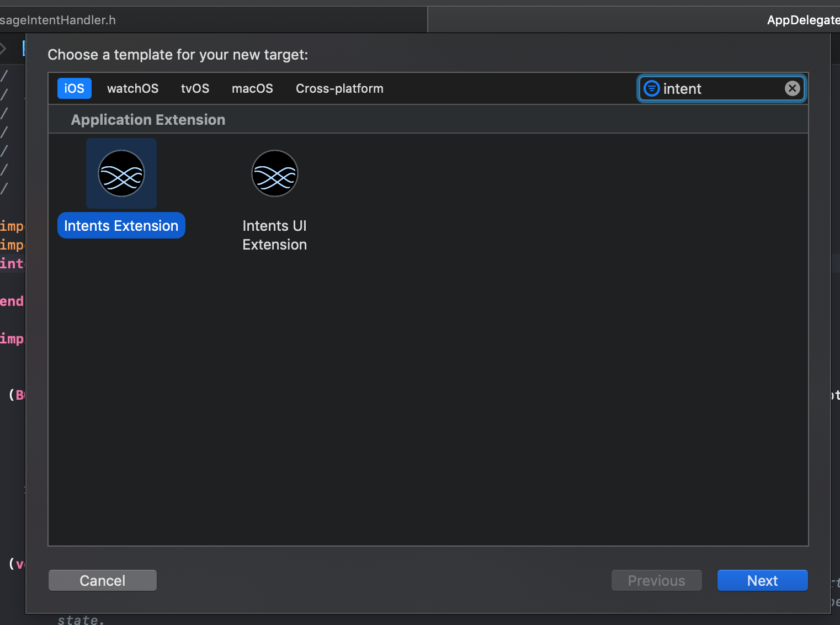Click the Intents UI Extension label
This screenshot has width=840, height=625.
pyautogui.click(x=275, y=235)
